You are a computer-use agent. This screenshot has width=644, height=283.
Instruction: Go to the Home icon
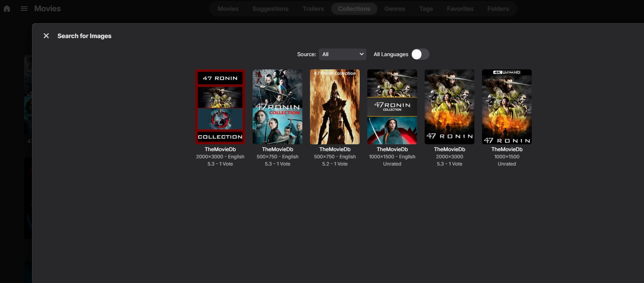7,8
